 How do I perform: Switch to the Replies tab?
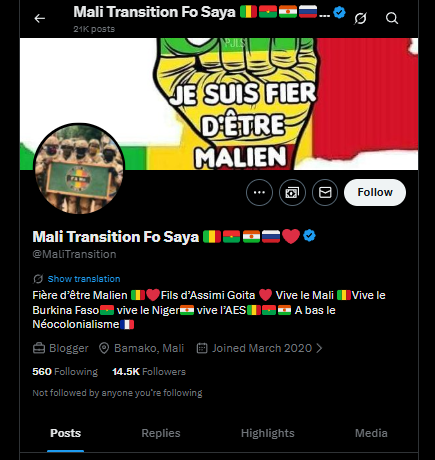coord(161,433)
